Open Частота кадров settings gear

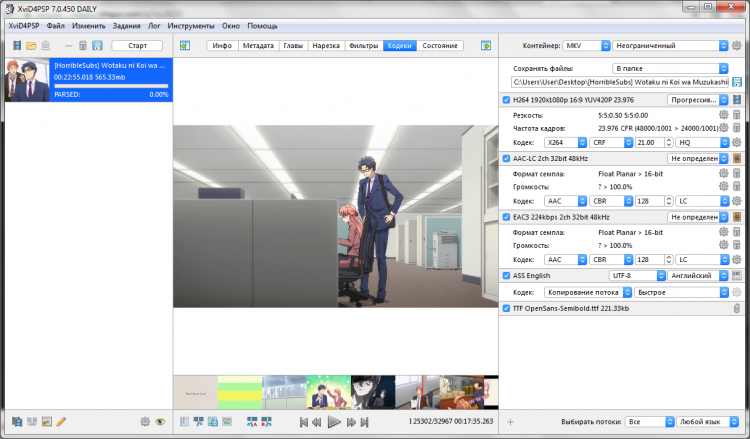pos(723,128)
